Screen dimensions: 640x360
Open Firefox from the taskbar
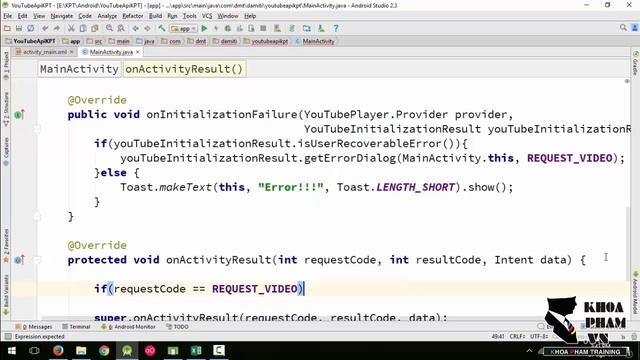(58, 351)
